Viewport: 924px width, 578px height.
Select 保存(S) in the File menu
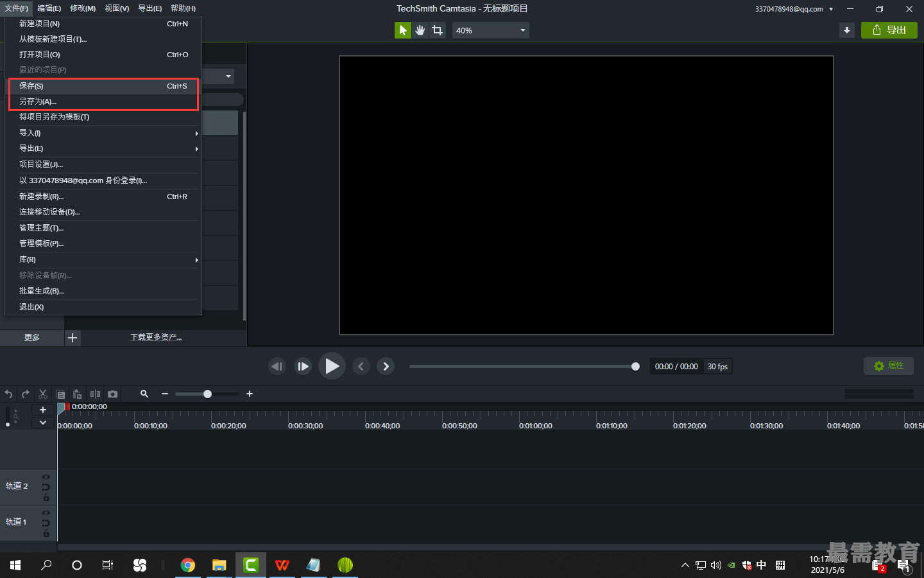pyautogui.click(x=103, y=86)
